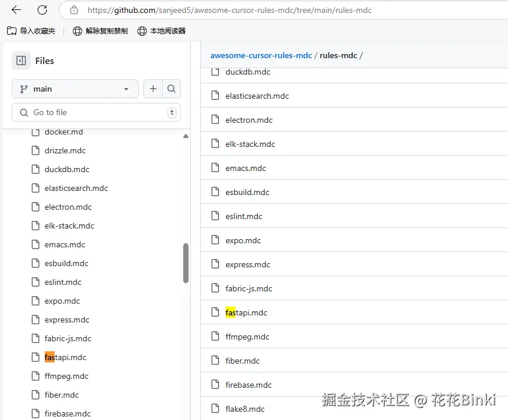Open electron.mdc in the directory listing
508x420 pixels.
pyautogui.click(x=249, y=120)
